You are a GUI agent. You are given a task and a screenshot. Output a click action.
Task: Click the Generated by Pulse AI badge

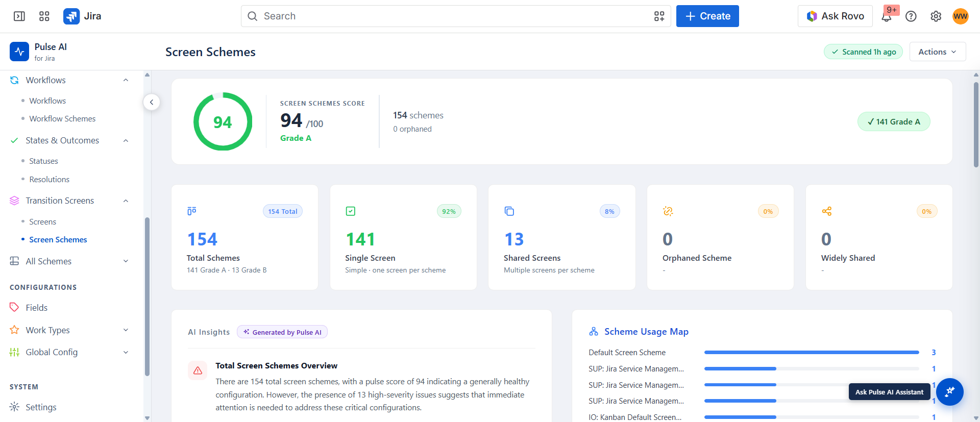pos(282,332)
